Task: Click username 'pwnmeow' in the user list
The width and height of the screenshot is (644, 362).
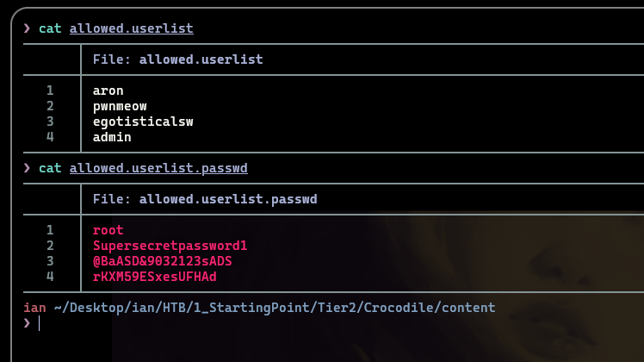Action: [120, 106]
